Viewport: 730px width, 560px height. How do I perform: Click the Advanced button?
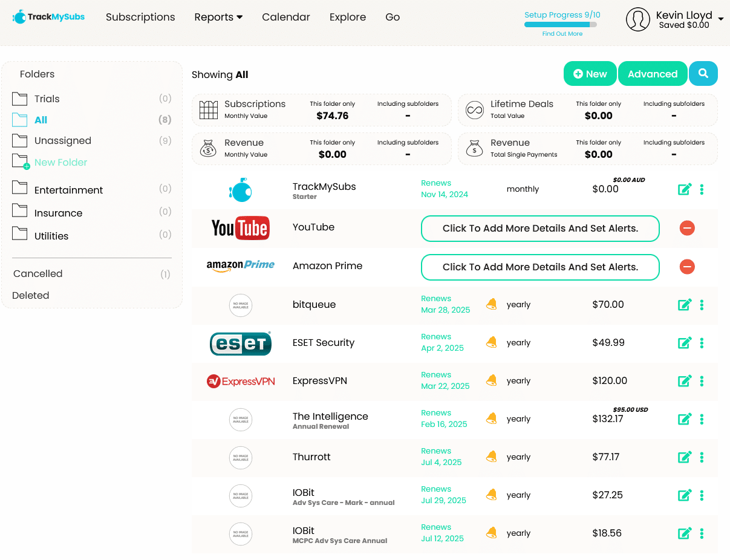[653, 74]
